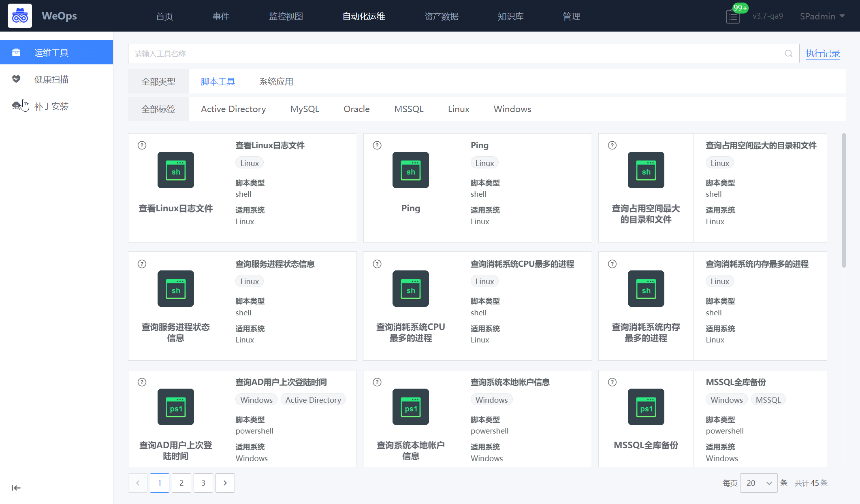Screen dimensions: 860x504
Task: Click the 健康扫描 heart icon in sidebar
Action: point(16,79)
